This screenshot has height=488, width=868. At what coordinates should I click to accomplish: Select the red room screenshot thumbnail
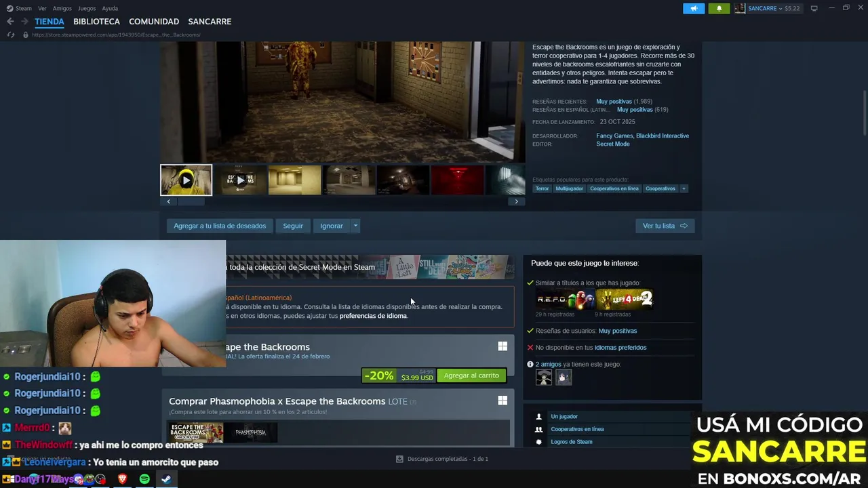click(458, 180)
